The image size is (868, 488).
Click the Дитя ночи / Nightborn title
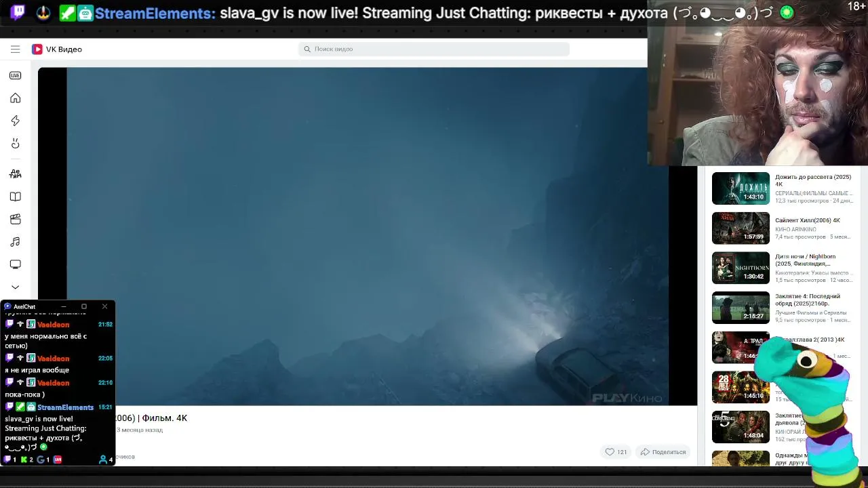click(806, 260)
